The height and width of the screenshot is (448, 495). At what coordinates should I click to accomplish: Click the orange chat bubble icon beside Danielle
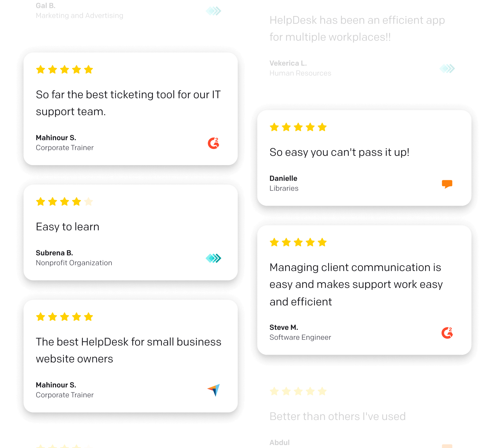pyautogui.click(x=447, y=184)
